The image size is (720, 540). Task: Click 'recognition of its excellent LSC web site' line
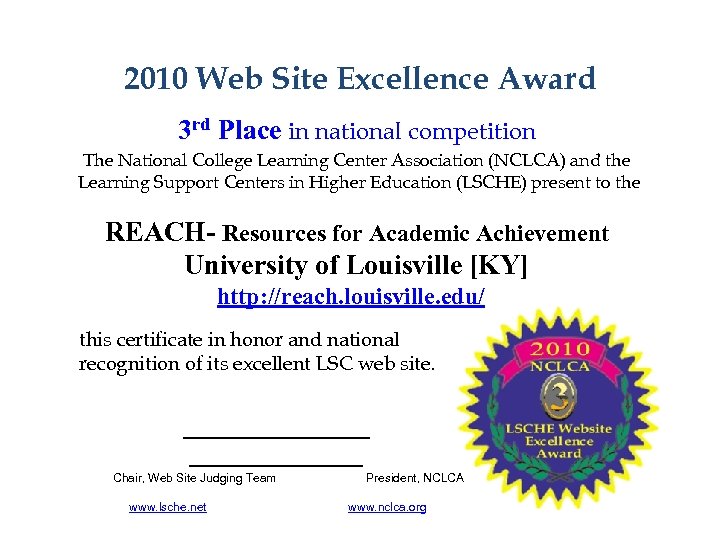pyautogui.click(x=257, y=364)
